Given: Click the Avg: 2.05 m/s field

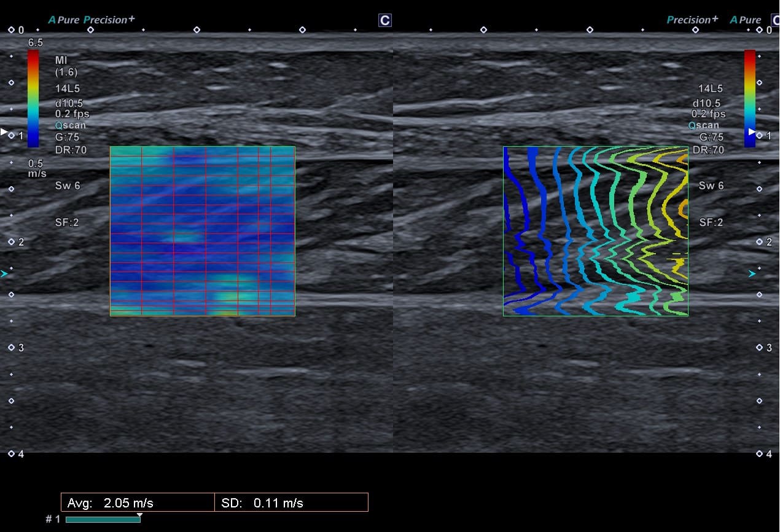Looking at the screenshot, I should (138, 503).
